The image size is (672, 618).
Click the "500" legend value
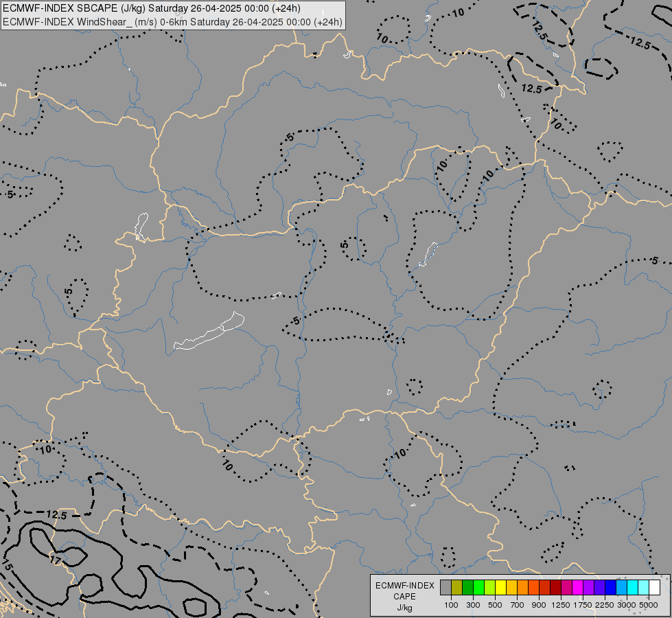click(x=495, y=605)
